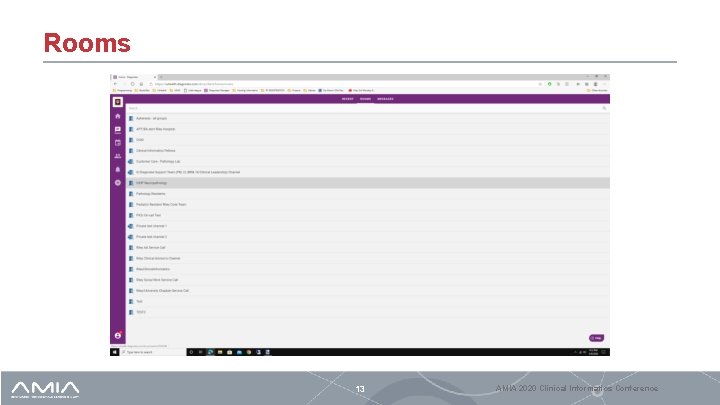
Task: Switch to the ROOMS tab
Action: (x=366, y=99)
